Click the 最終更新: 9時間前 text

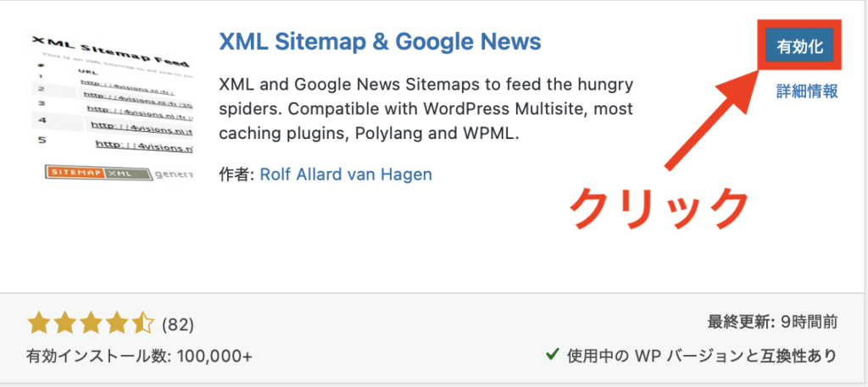[x=772, y=322]
